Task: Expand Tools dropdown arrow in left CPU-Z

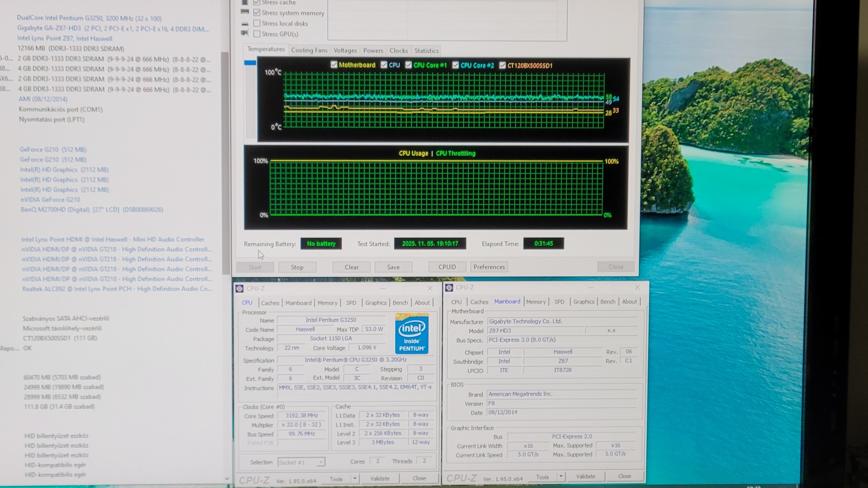Action: click(x=355, y=479)
